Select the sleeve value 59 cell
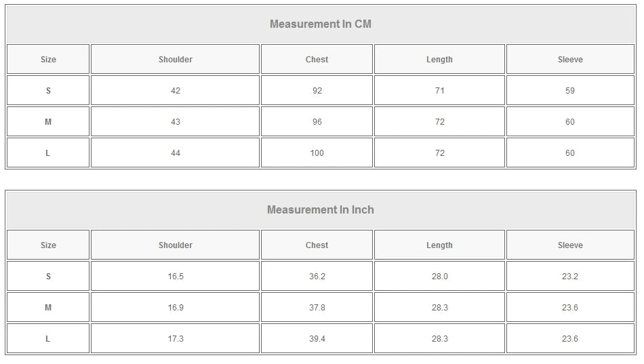Screen dimensions: 644x364 (570, 91)
